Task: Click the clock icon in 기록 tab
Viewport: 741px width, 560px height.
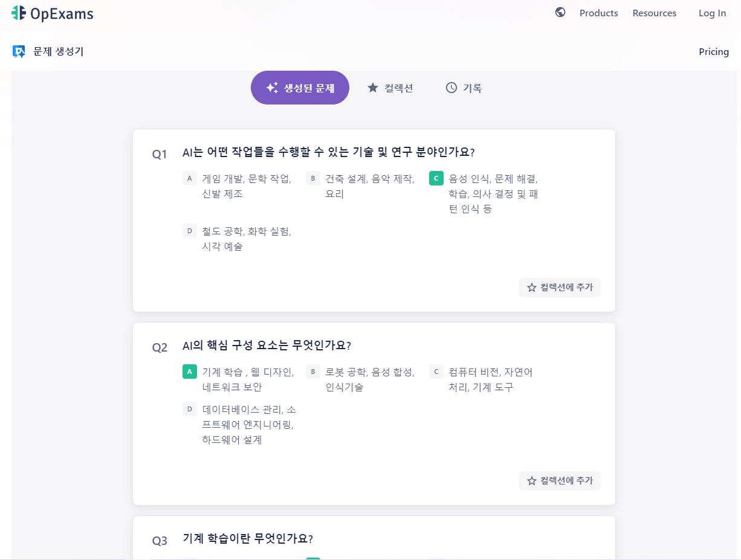Action: [451, 88]
